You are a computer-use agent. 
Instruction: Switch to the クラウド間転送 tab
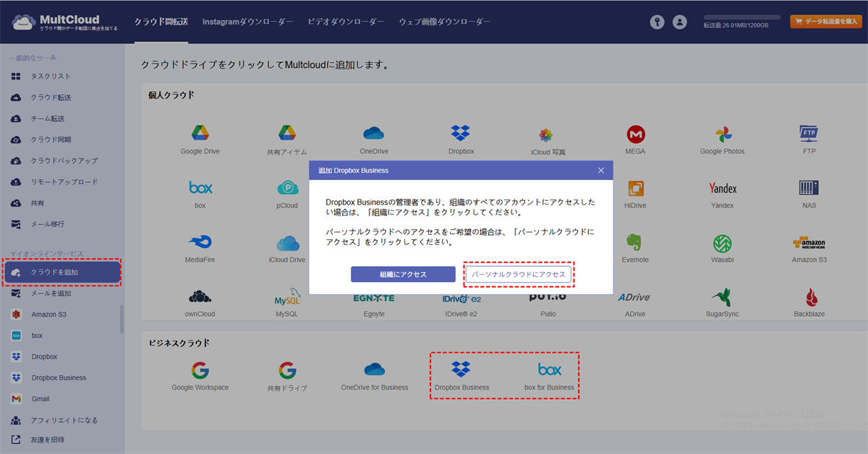coord(161,22)
